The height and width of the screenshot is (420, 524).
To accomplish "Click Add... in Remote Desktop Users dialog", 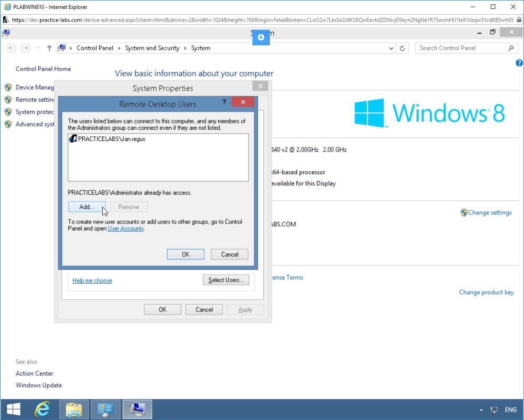I will tap(87, 207).
